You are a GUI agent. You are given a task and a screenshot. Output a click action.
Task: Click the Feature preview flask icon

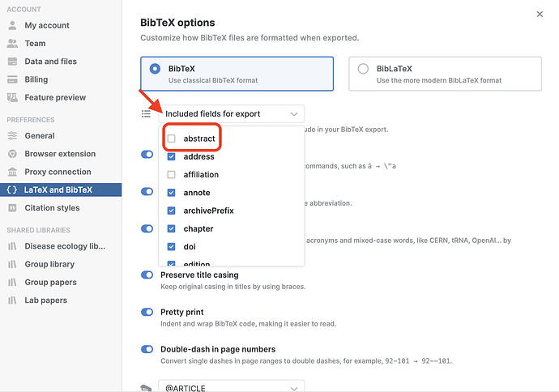click(x=12, y=97)
